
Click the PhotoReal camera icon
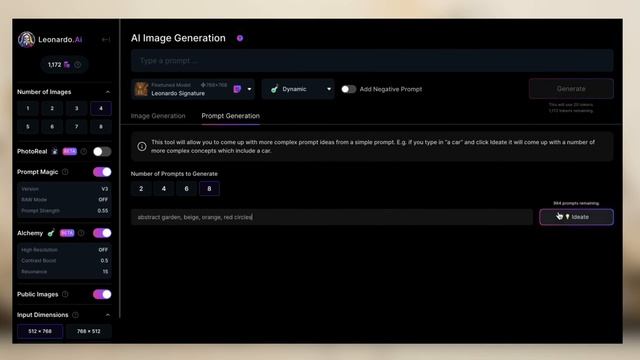click(x=55, y=151)
